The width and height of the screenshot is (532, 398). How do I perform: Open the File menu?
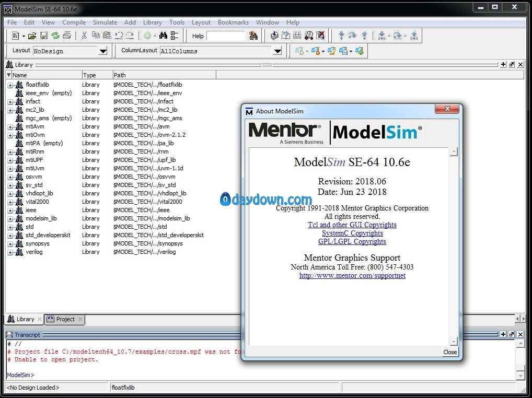click(12, 22)
